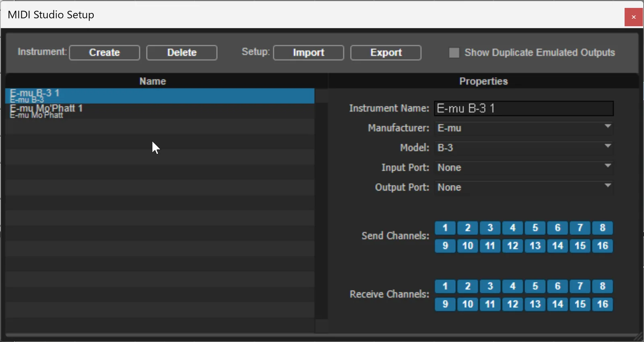The height and width of the screenshot is (342, 644).
Task: Open the Output Port dropdown
Action: pyautogui.click(x=524, y=187)
